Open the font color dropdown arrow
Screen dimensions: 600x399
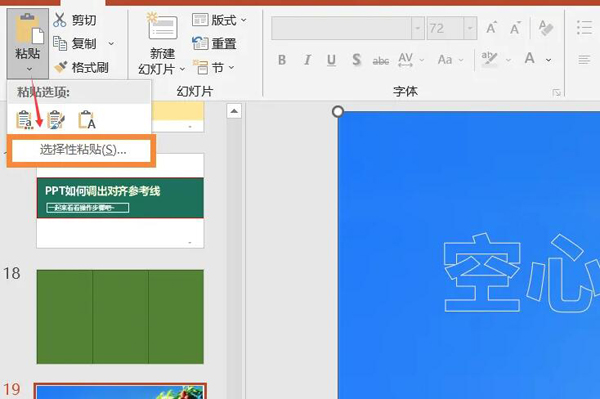[x=548, y=60]
